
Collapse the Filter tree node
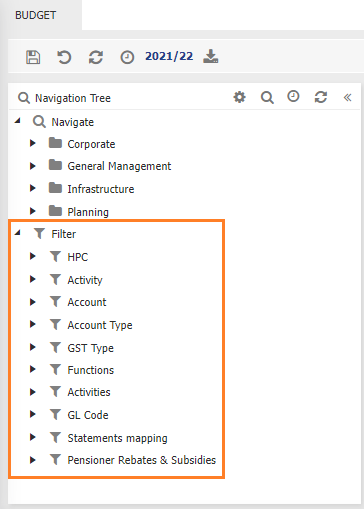(18, 233)
